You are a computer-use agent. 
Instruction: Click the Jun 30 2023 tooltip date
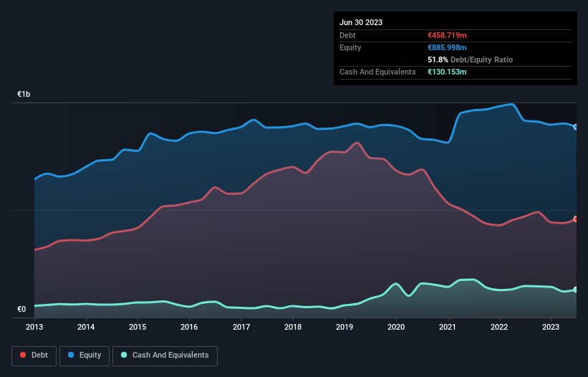pyautogui.click(x=361, y=22)
